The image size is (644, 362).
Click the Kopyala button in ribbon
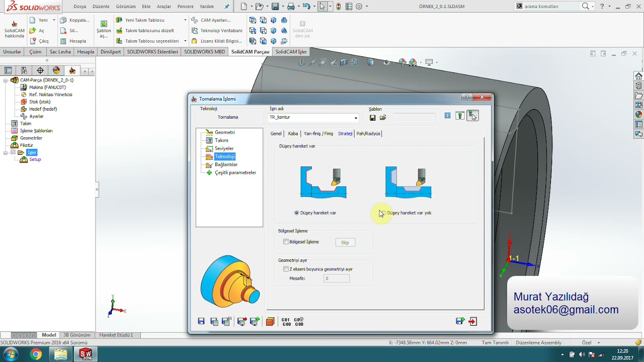coord(74,20)
